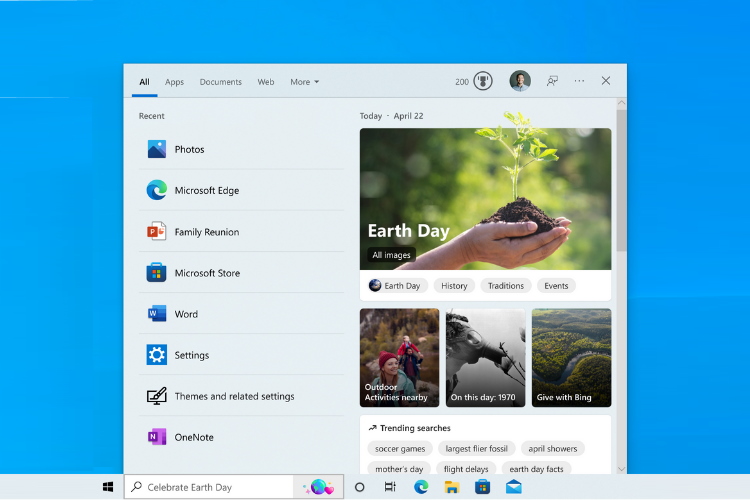
Task: Open the Give with Bing card
Action: (x=572, y=357)
